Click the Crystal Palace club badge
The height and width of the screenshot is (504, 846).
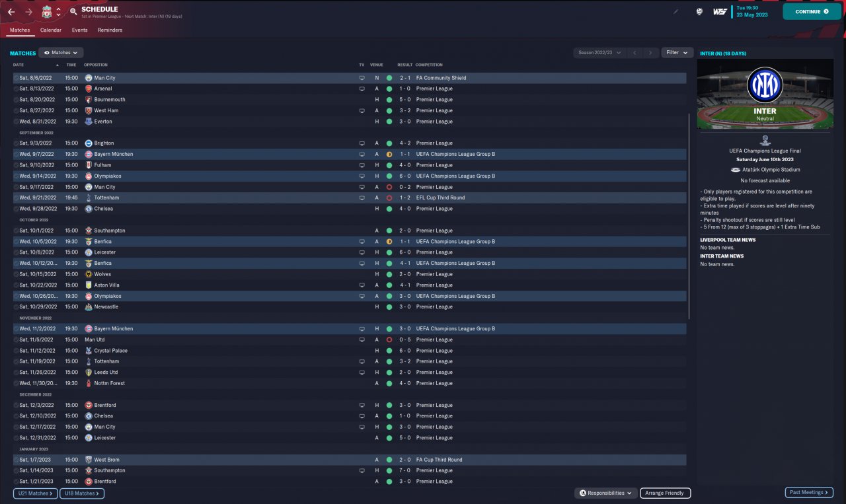coord(89,351)
